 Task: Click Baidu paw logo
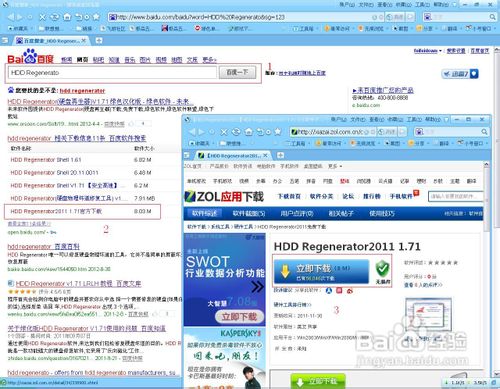click(30, 56)
